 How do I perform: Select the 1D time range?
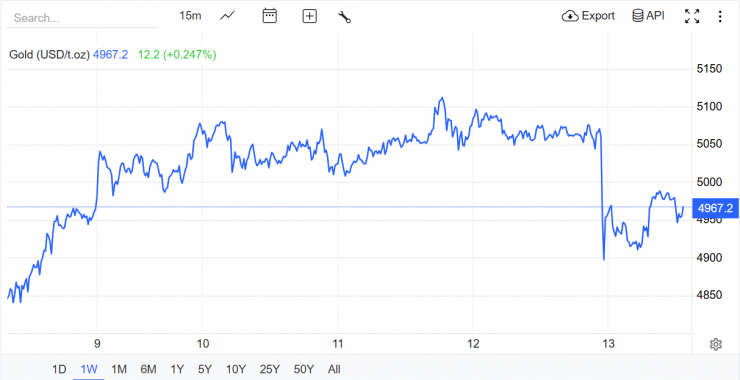click(x=59, y=369)
